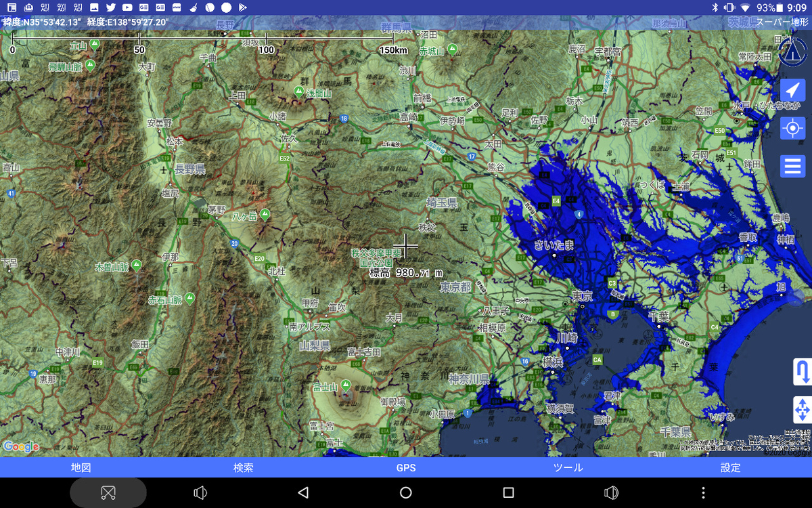Tap the Google logo on the map
The width and height of the screenshot is (812, 508).
click(x=20, y=446)
